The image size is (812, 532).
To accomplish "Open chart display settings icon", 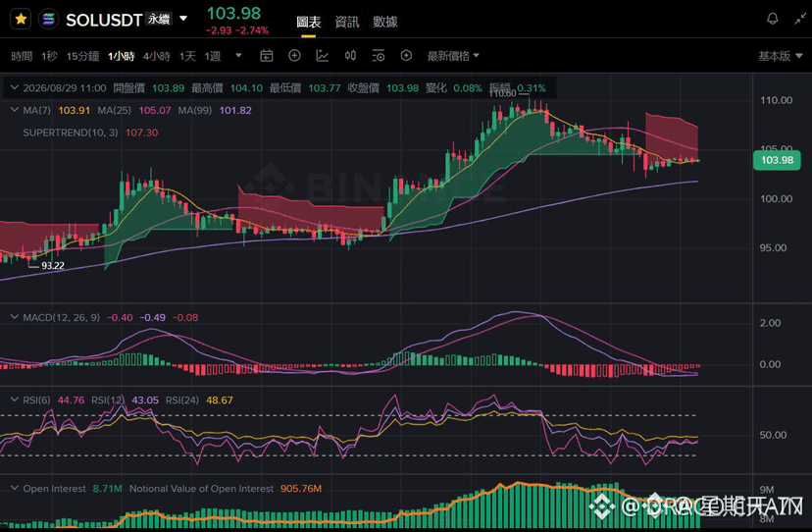I will click(378, 56).
